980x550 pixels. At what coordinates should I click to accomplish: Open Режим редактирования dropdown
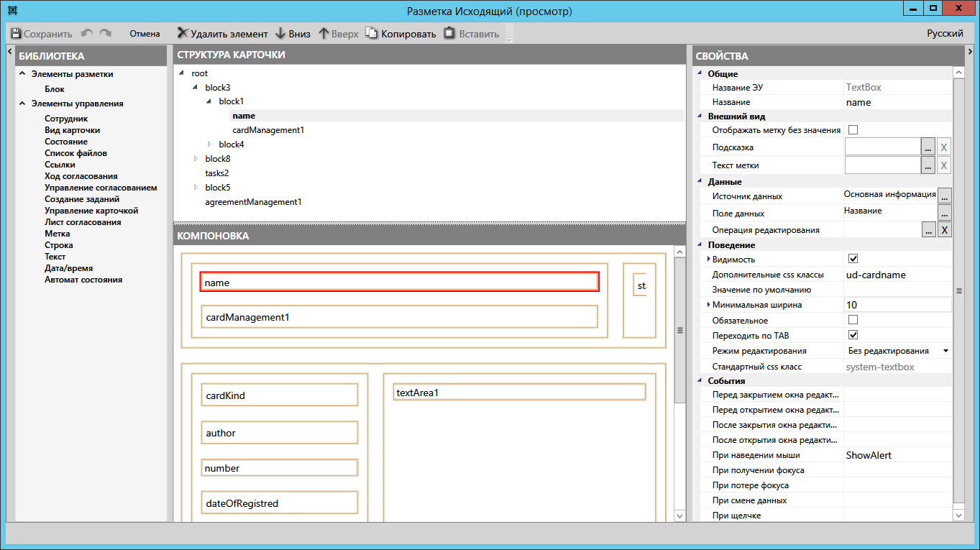pos(945,351)
